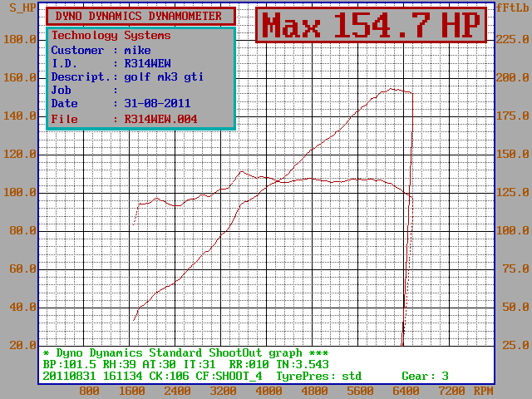
Task: Click the Max 154.7 HP readout
Action: [x=371, y=27]
